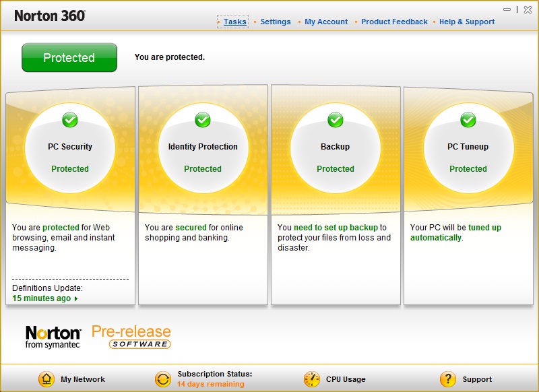Click the 'You are protected.' status text
The width and height of the screenshot is (539, 392).
pos(170,57)
